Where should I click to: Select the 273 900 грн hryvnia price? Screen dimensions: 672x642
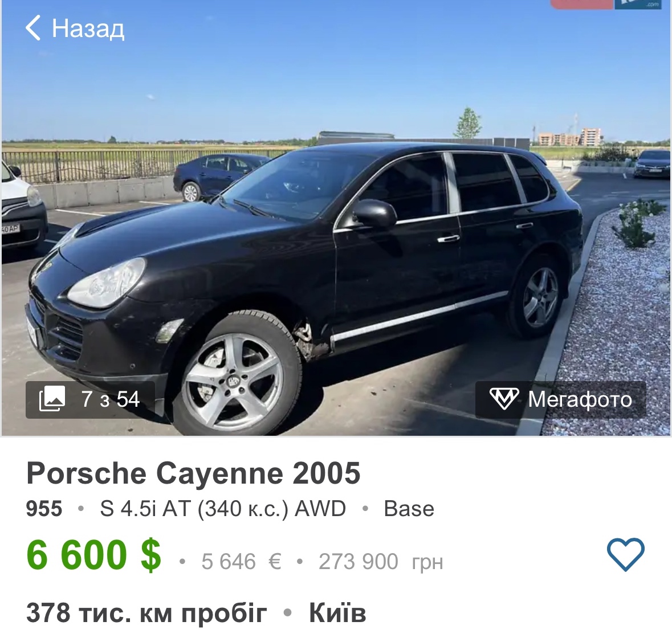click(381, 562)
